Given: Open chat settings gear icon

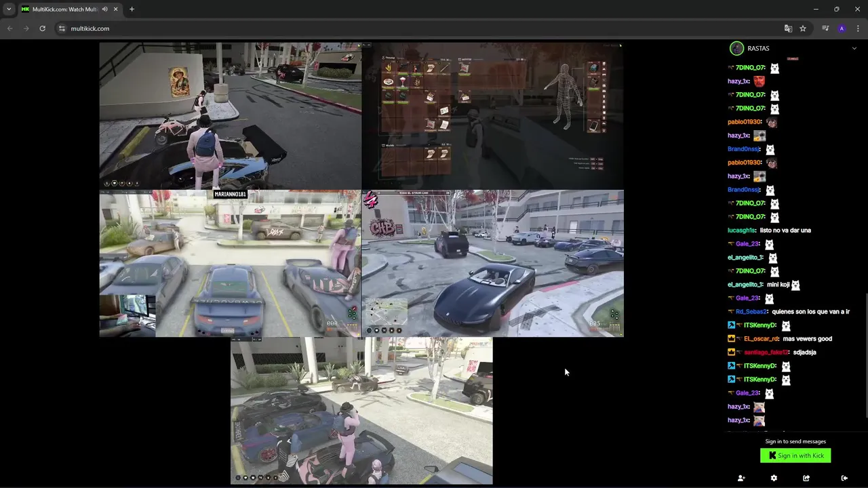Looking at the screenshot, I should (774, 478).
